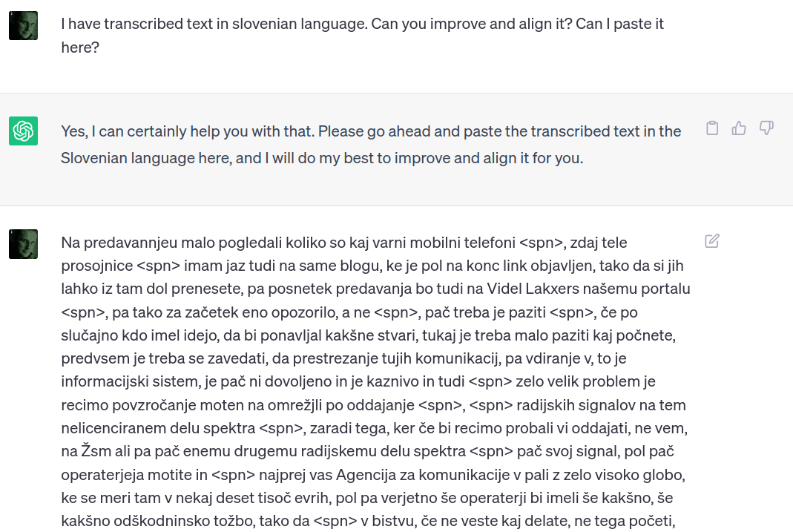Click the user avatar beside the first message
Screen dimensions: 793x532
[x=23, y=26]
